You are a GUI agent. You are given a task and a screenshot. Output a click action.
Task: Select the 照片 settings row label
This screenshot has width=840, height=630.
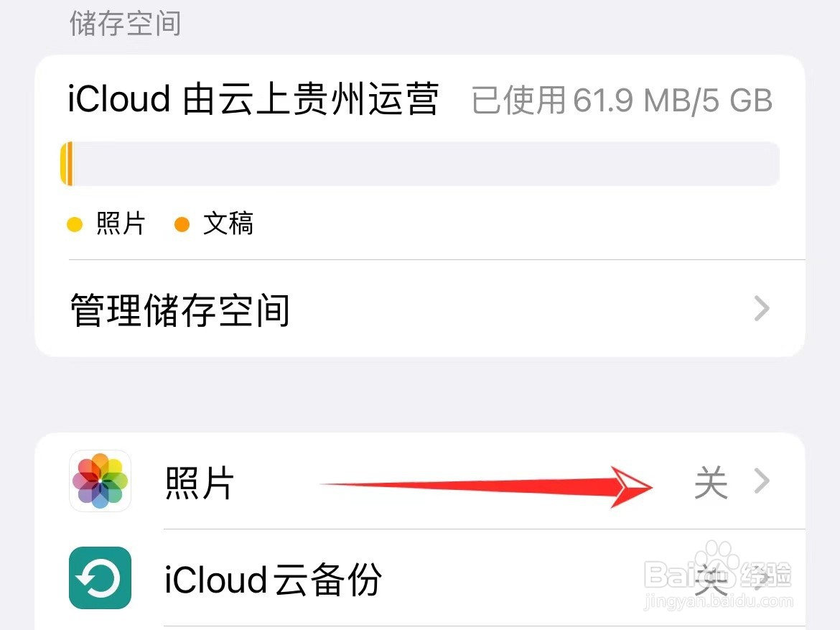click(x=199, y=483)
